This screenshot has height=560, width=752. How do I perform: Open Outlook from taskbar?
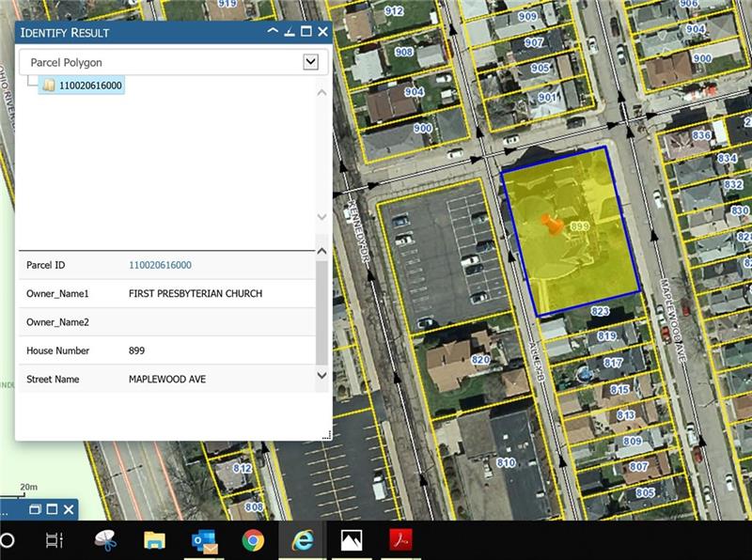tap(204, 540)
